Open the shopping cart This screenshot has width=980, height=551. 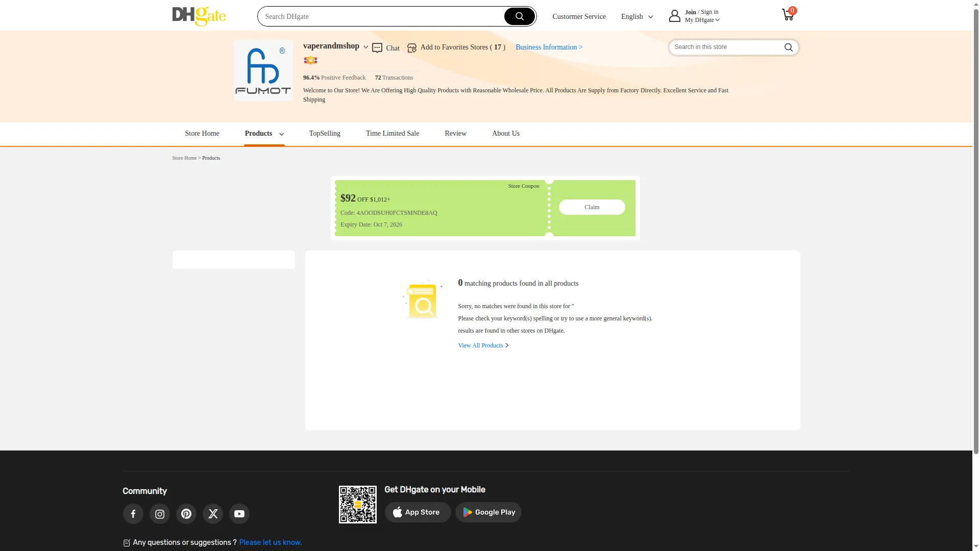(x=788, y=15)
